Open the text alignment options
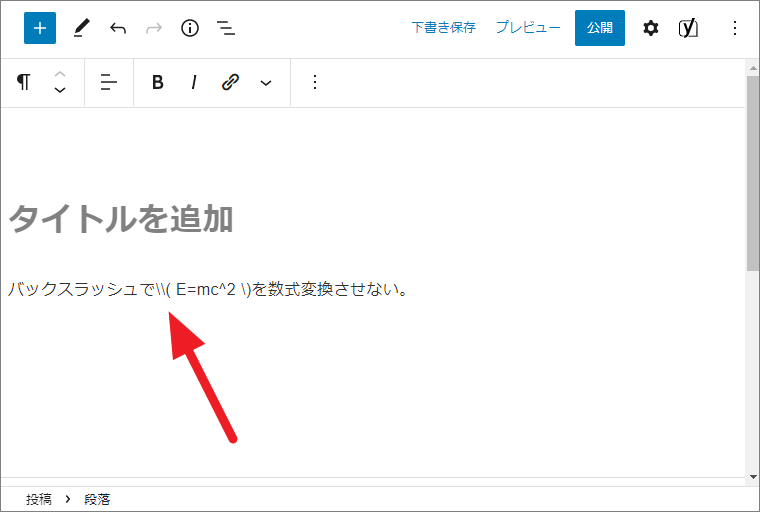Screen dimensions: 760x512 (x=109, y=82)
